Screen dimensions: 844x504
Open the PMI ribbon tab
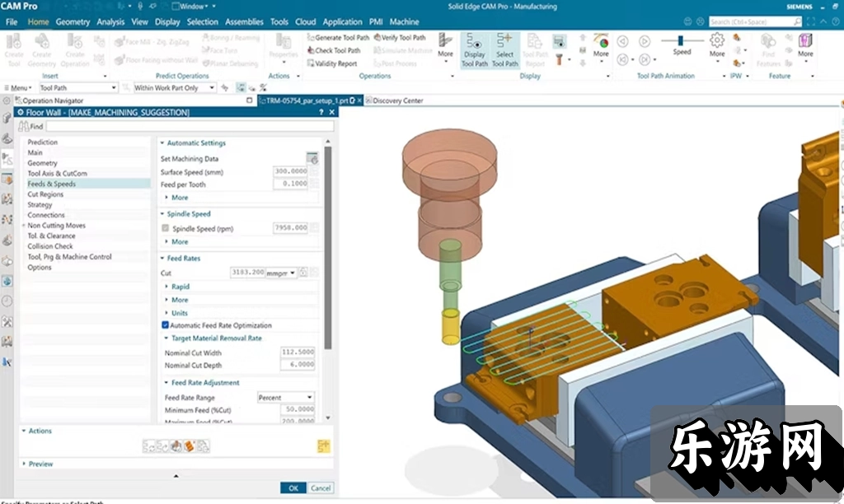(x=376, y=21)
